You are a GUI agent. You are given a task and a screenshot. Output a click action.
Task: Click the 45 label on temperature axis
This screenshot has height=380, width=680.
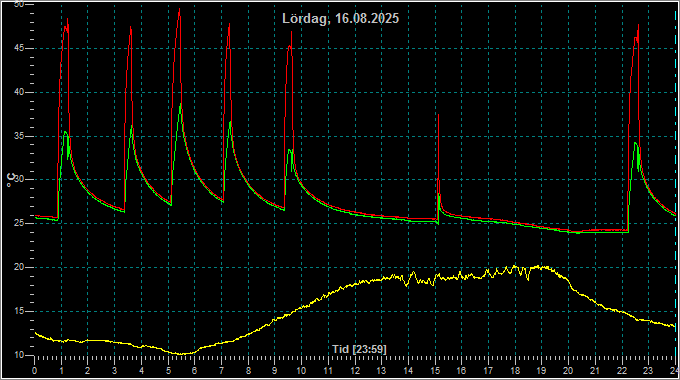click(19, 49)
